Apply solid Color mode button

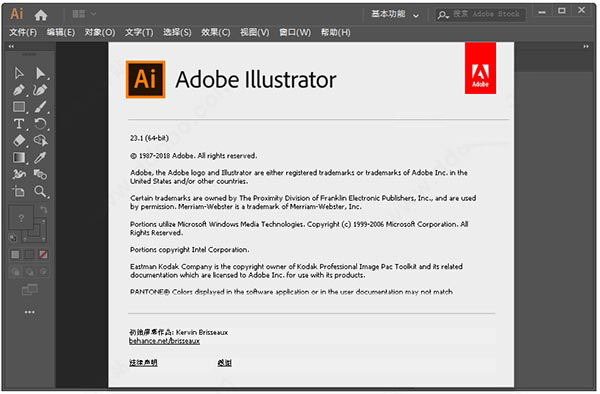coord(15,255)
